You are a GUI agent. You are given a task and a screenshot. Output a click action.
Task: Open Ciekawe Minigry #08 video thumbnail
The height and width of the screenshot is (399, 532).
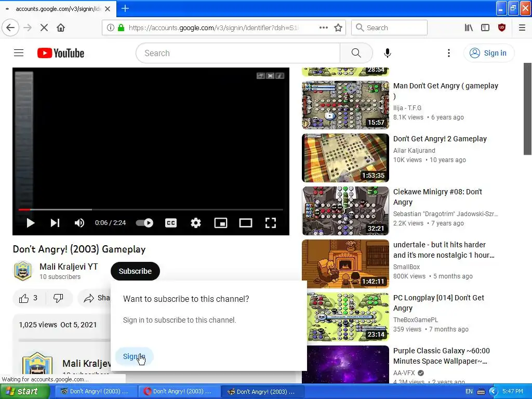[x=345, y=211]
